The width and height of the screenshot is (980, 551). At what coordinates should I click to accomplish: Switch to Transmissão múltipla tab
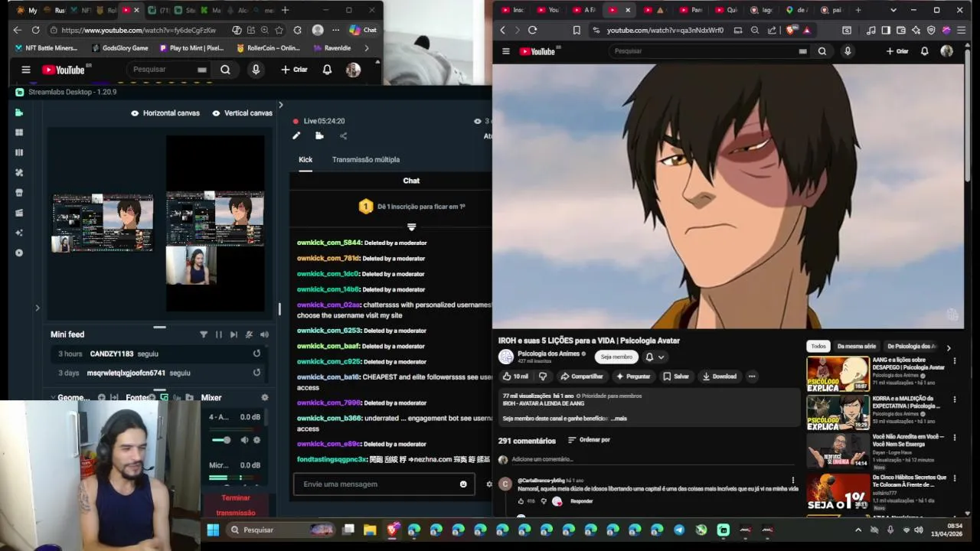tap(366, 159)
